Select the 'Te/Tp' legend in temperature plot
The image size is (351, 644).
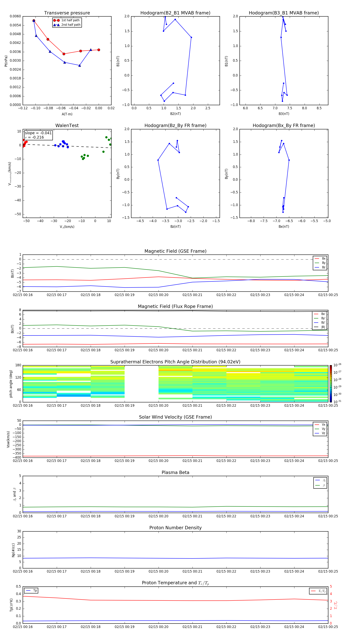coord(318,591)
